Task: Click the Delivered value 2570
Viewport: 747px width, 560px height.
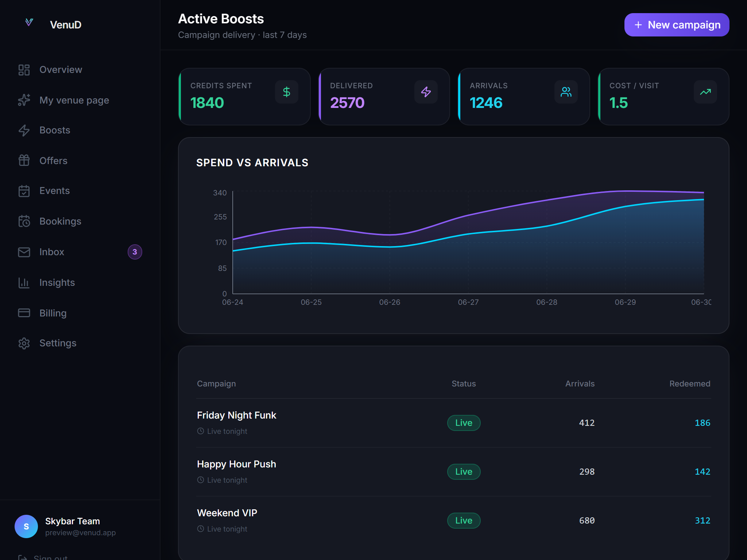Action: pyautogui.click(x=347, y=103)
